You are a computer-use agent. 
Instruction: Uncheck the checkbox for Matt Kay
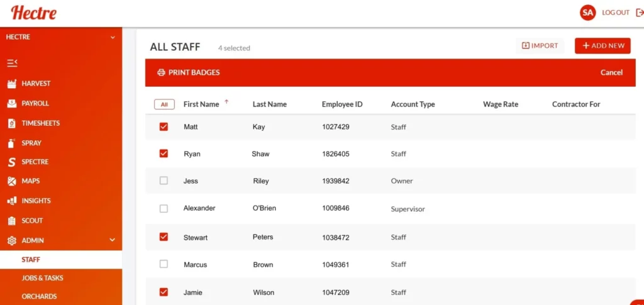[164, 126]
